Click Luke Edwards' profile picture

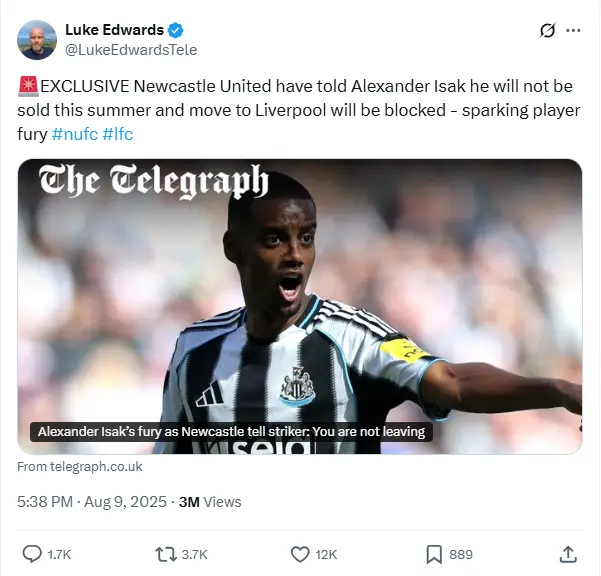click(x=37, y=40)
